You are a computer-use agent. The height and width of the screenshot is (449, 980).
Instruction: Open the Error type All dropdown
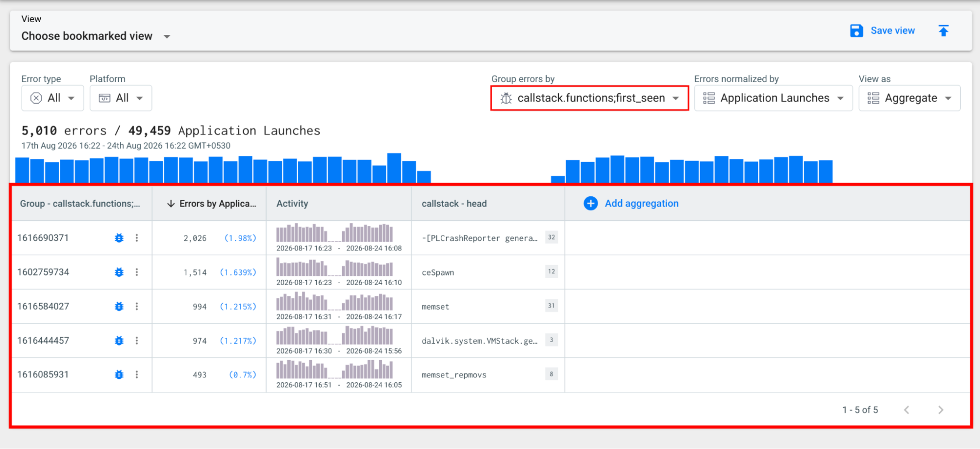coord(52,98)
